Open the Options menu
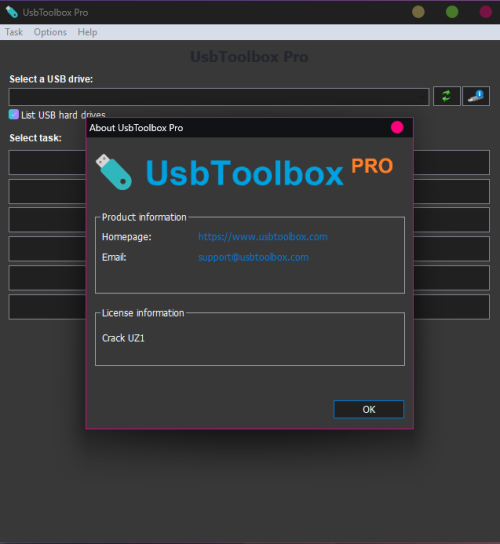Image resolution: width=500 pixels, height=544 pixels. click(50, 32)
